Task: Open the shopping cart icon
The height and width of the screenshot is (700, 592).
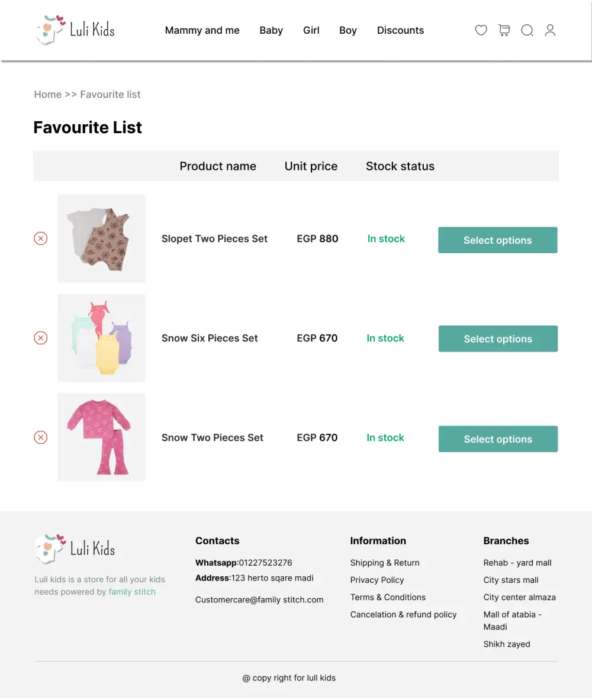Action: pyautogui.click(x=504, y=30)
